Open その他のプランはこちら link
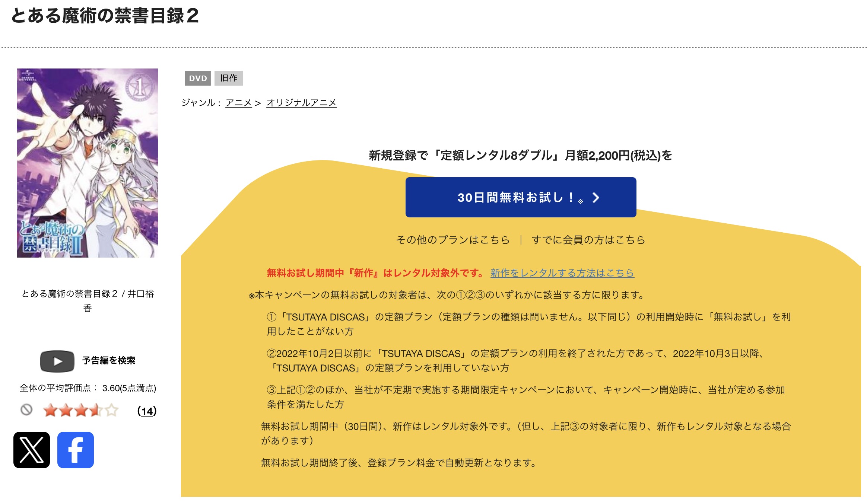 click(x=452, y=240)
